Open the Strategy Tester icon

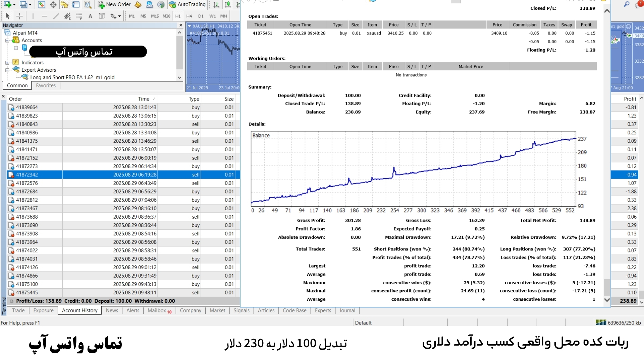(88, 4)
